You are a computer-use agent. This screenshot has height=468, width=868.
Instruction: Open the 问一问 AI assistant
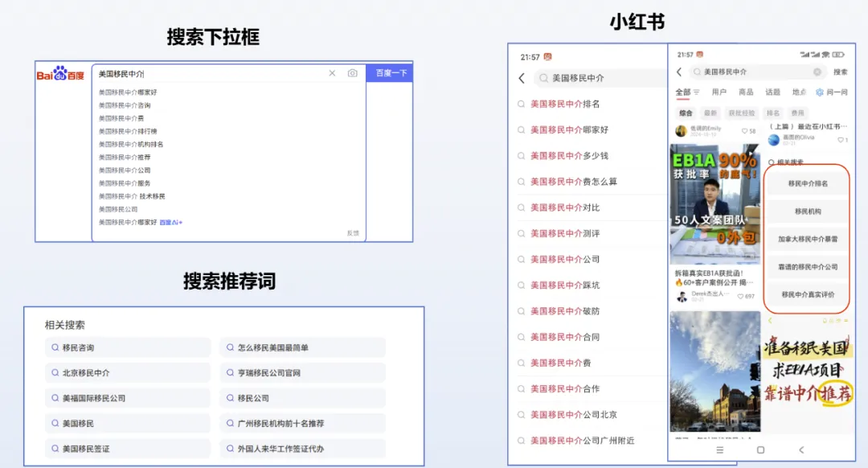point(832,92)
